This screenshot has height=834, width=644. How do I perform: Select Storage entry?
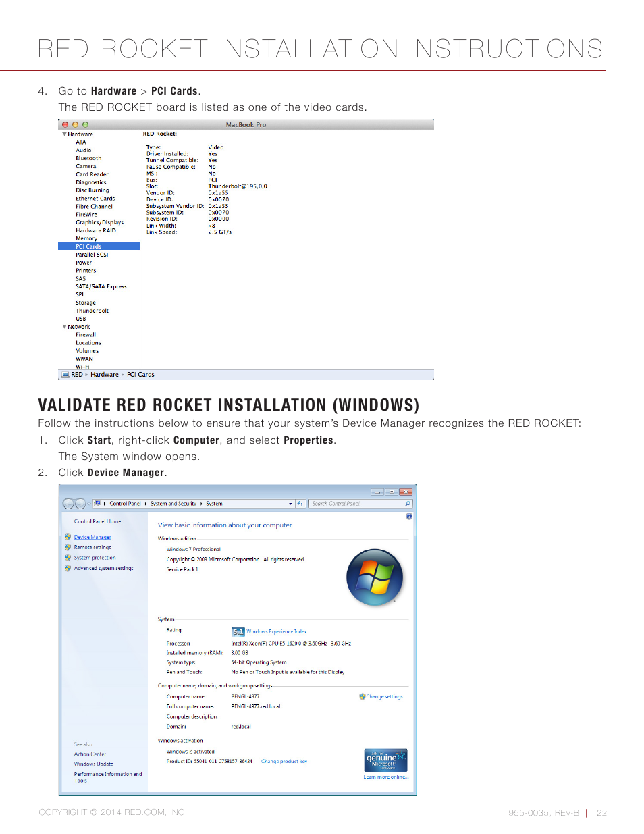click(x=86, y=303)
